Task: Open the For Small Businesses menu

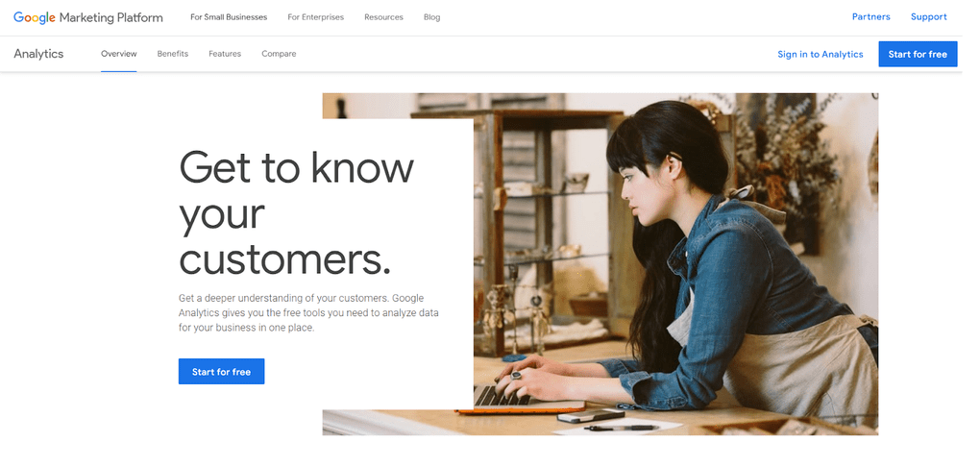Action: click(229, 17)
